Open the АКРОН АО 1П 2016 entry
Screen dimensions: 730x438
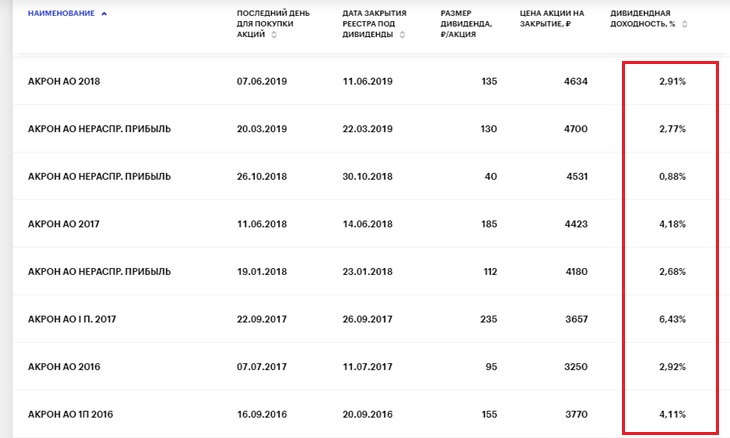tap(365, 414)
